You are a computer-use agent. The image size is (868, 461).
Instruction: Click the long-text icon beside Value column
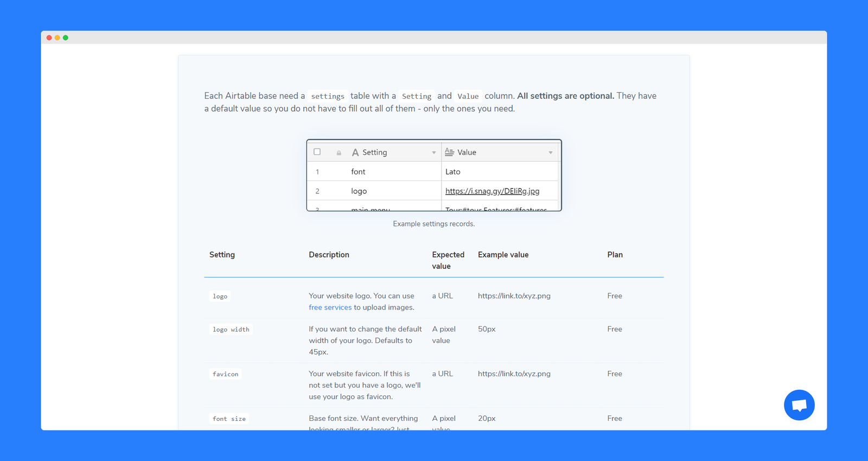(x=449, y=152)
